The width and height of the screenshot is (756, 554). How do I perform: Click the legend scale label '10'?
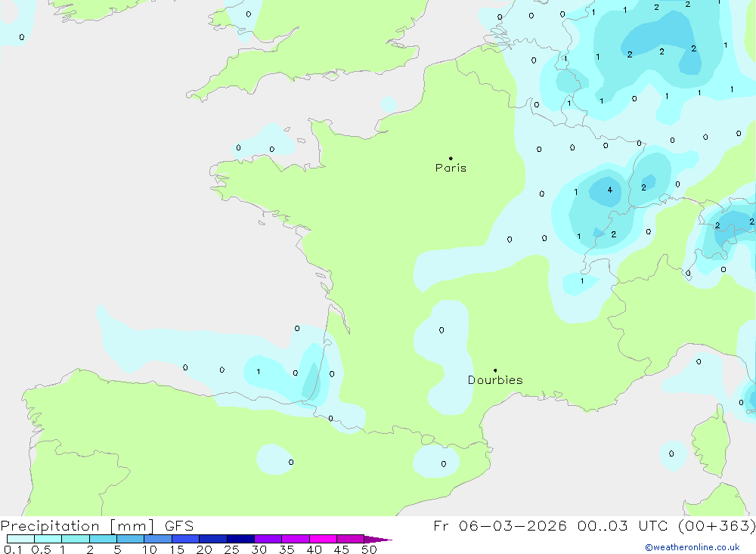(150, 549)
